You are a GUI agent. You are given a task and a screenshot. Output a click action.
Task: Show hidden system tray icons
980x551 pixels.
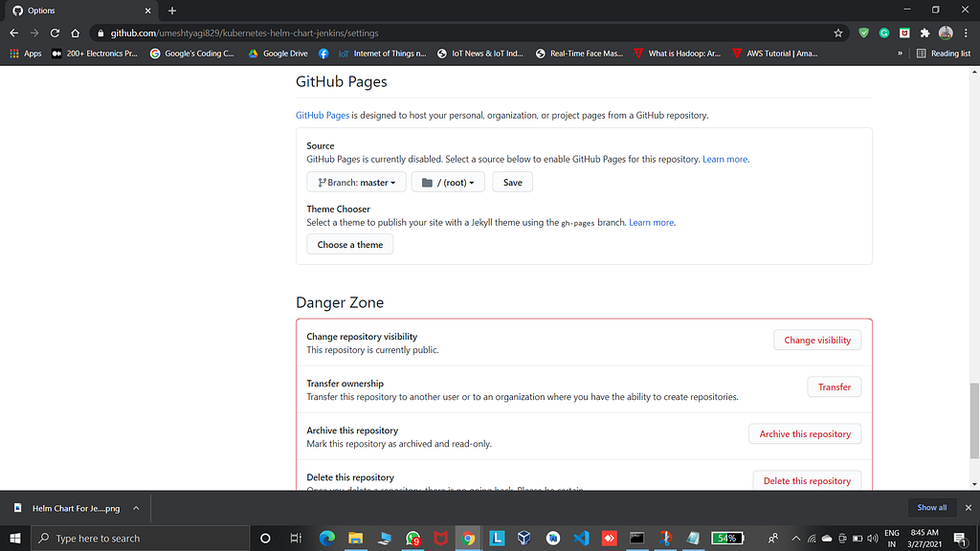point(795,538)
